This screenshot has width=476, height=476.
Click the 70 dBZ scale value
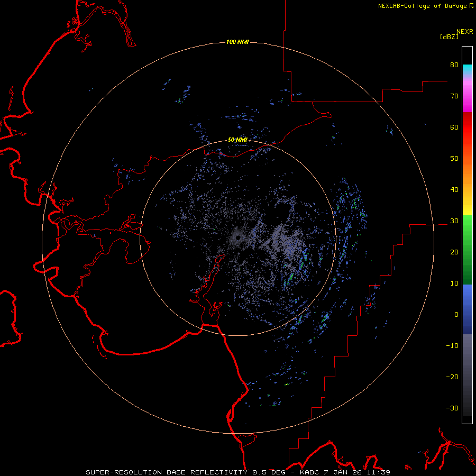pos(454,96)
